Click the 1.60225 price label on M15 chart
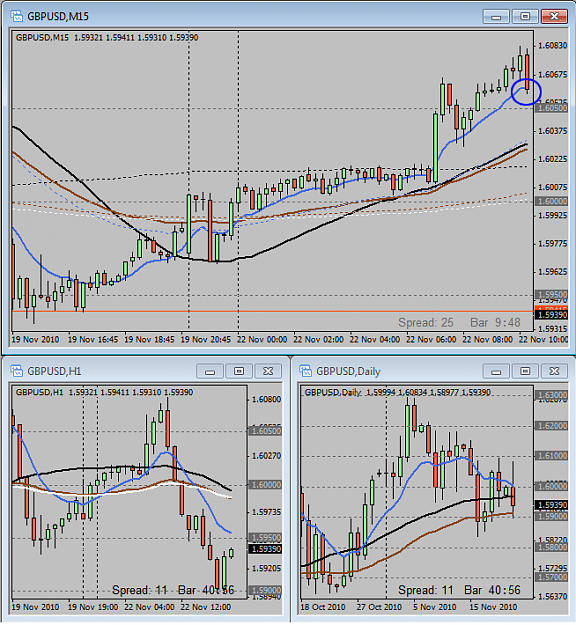 pos(552,159)
